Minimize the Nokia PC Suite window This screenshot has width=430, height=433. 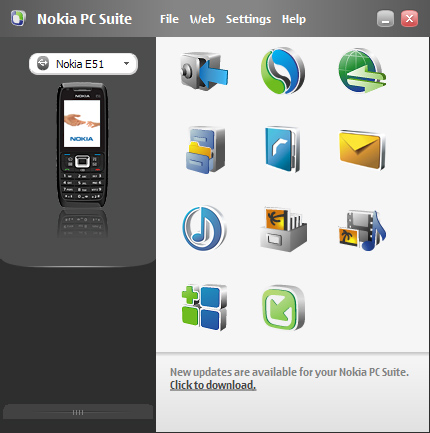pyautogui.click(x=385, y=19)
